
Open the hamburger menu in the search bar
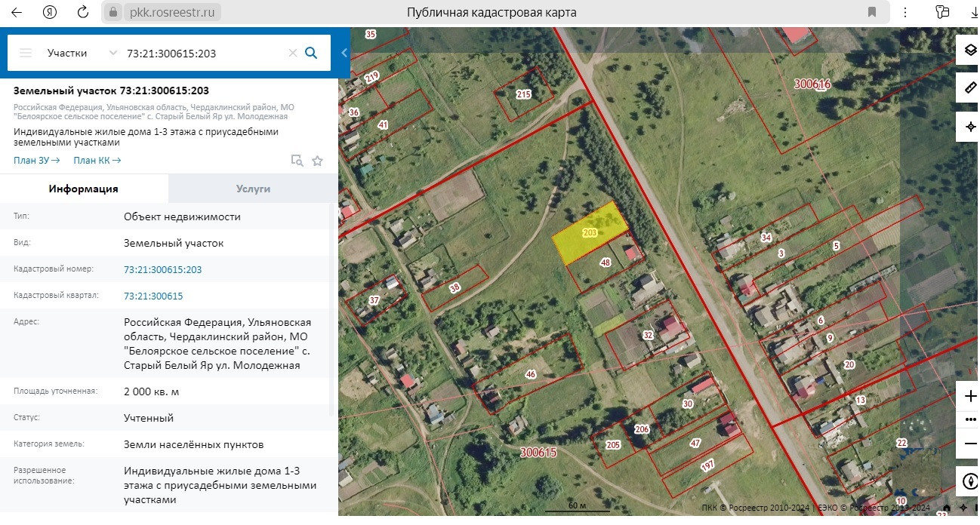coord(26,53)
